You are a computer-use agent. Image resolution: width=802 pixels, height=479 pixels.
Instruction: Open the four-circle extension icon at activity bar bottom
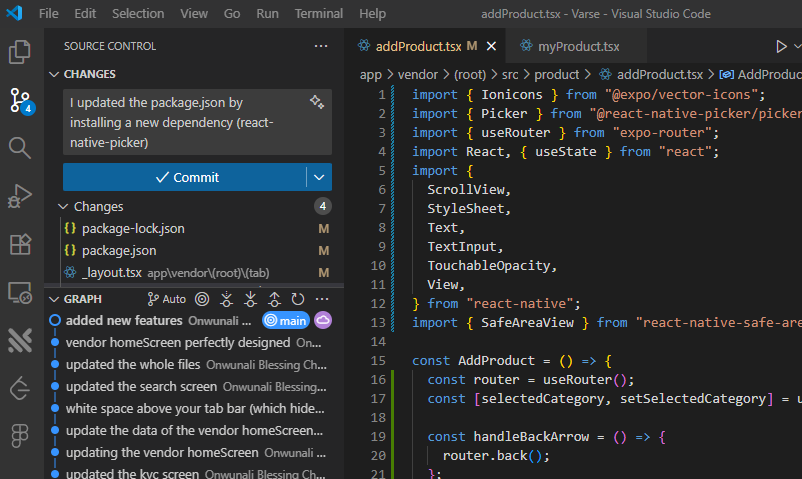pyautogui.click(x=20, y=436)
